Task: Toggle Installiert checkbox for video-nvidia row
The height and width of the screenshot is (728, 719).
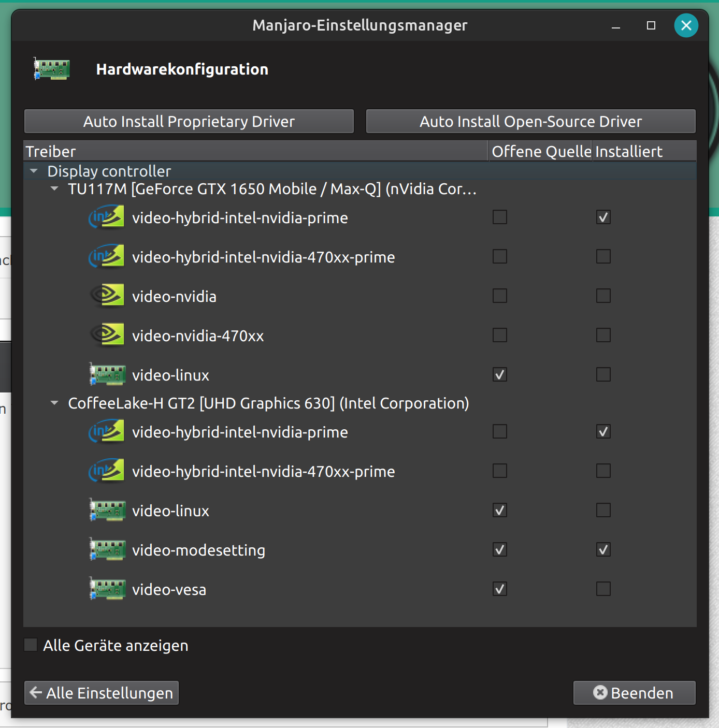Action: pos(603,296)
